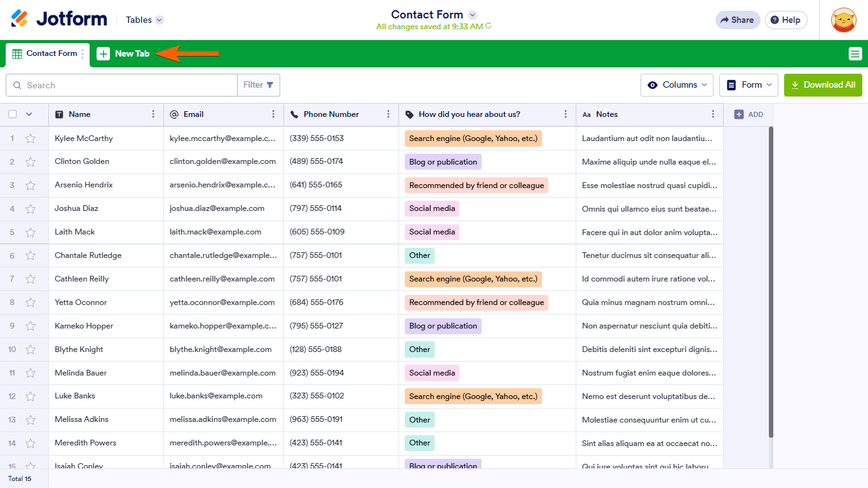Image resolution: width=868 pixels, height=488 pixels.
Task: Click the Contact Form tab options dots
Action: pyautogui.click(x=83, y=54)
